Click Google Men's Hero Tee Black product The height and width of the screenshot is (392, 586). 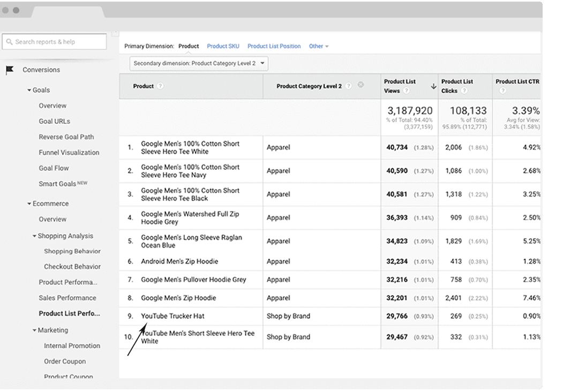[190, 194]
